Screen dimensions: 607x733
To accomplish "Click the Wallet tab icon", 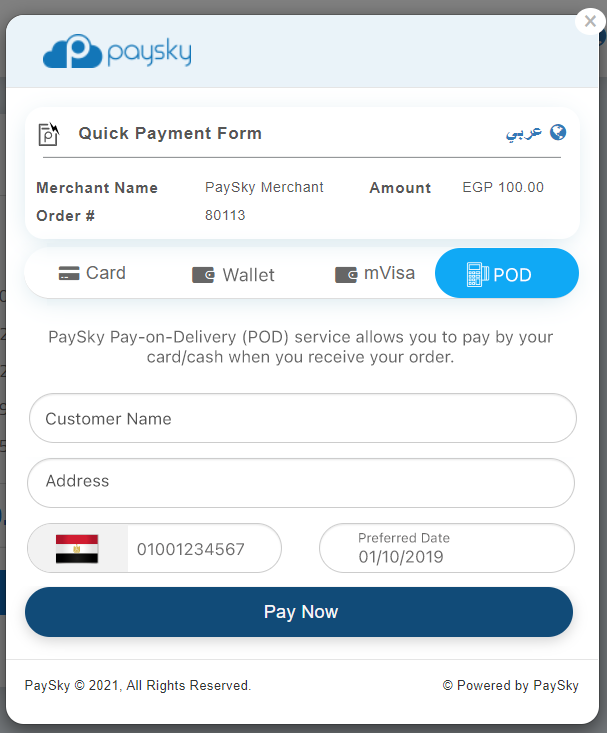I will coord(203,275).
